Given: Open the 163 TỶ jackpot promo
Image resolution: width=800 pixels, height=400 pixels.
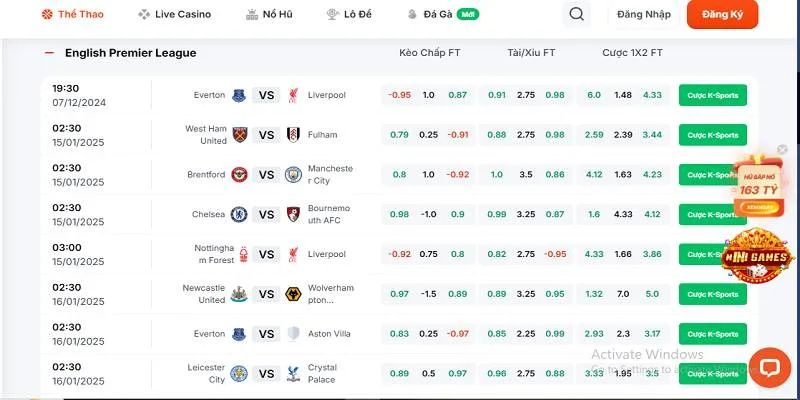Looking at the screenshot, I should tap(758, 186).
